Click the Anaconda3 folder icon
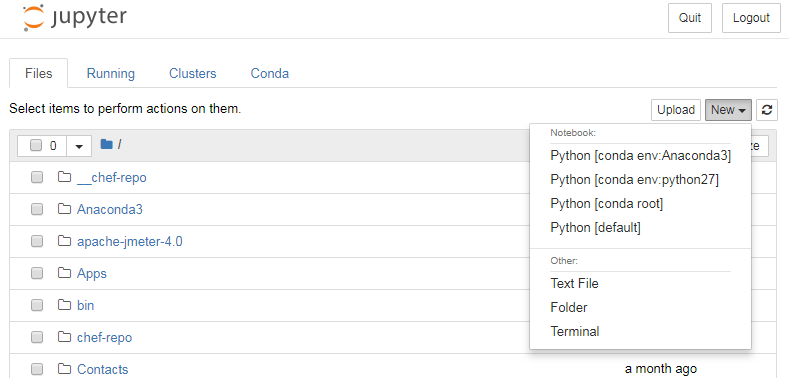 (64, 209)
